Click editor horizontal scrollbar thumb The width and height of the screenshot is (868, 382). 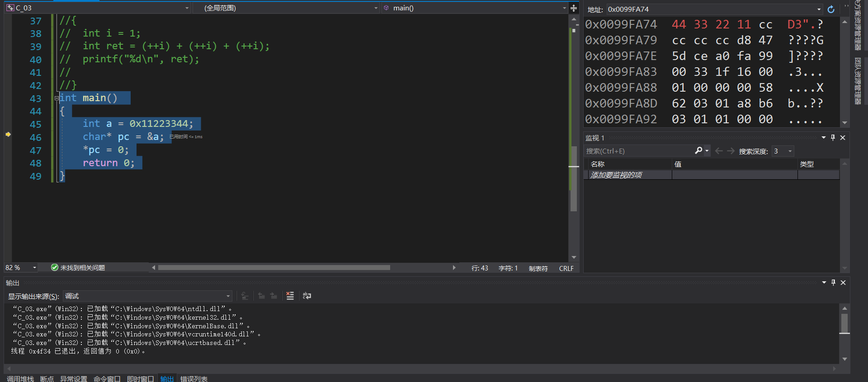(x=274, y=268)
